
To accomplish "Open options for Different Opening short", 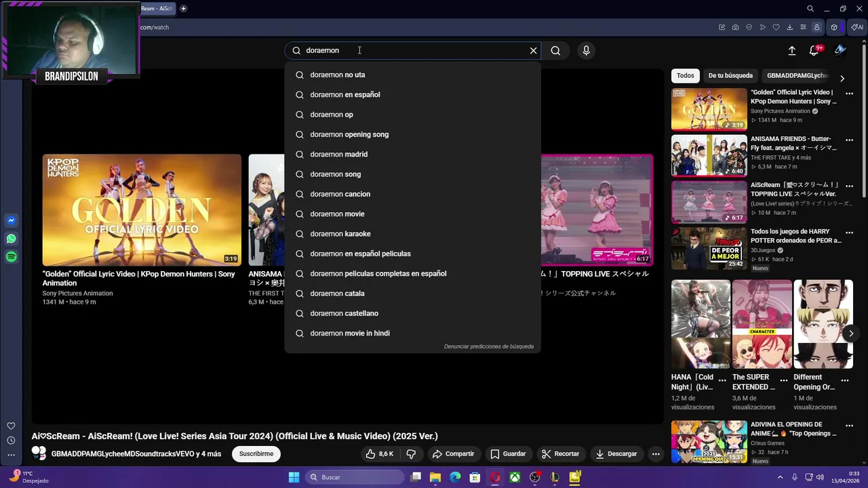I will tap(845, 380).
